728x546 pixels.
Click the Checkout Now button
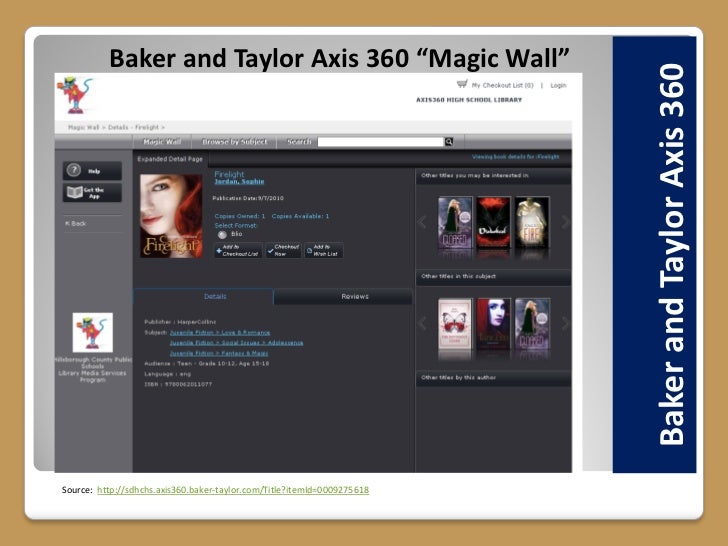click(x=283, y=250)
